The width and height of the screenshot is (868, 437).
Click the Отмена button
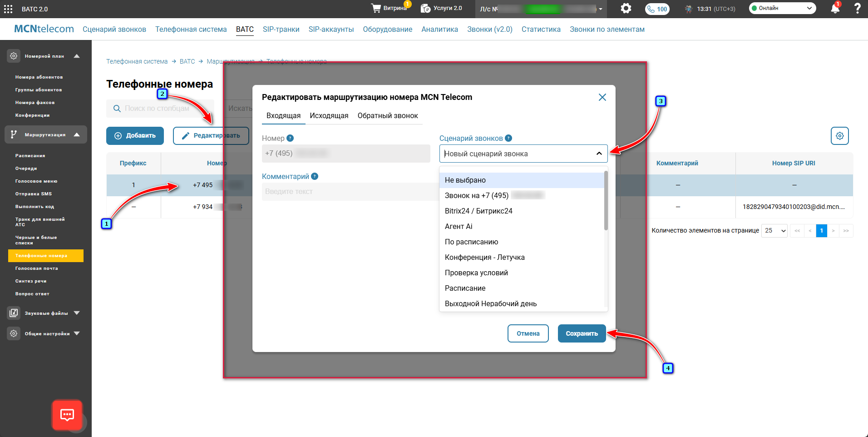[x=528, y=333]
